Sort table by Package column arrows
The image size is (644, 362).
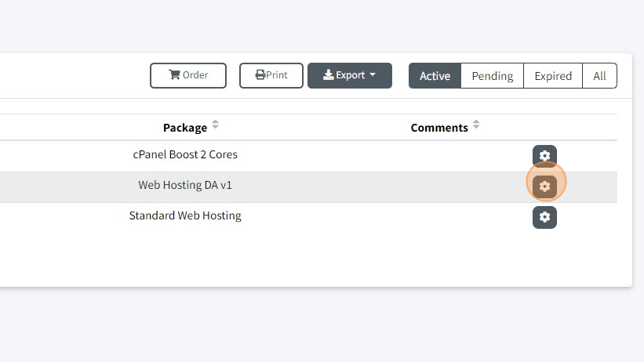tap(215, 125)
